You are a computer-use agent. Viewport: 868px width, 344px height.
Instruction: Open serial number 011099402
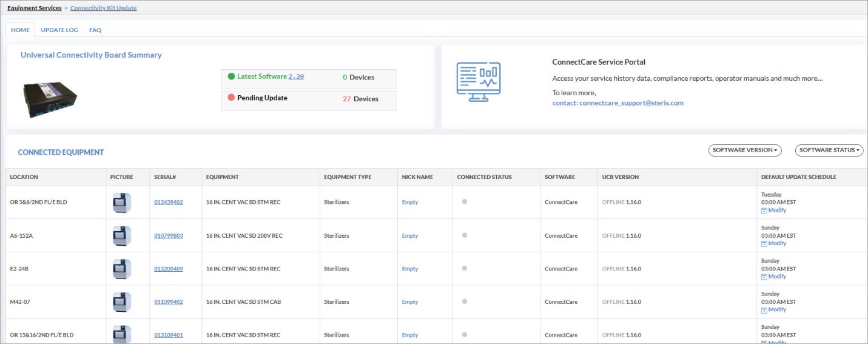(169, 302)
